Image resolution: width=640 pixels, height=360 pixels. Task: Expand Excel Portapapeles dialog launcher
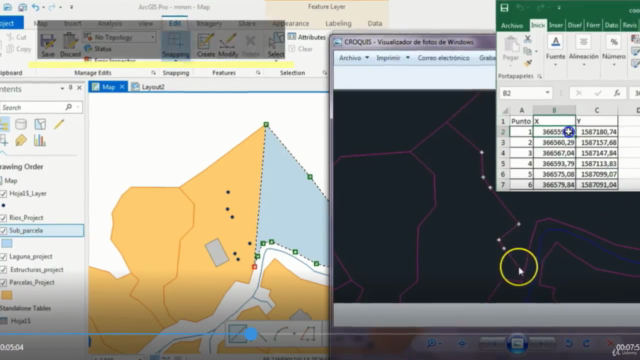point(540,76)
